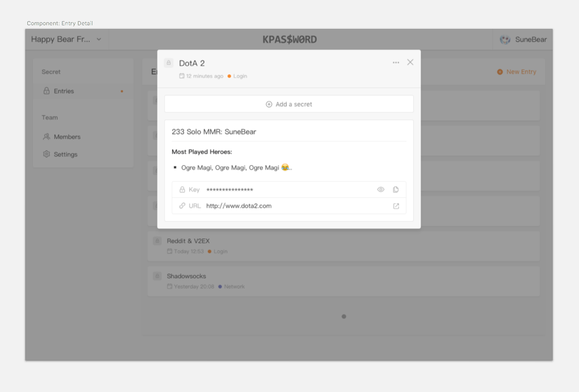Click the Settings gear icon in sidebar

click(46, 154)
